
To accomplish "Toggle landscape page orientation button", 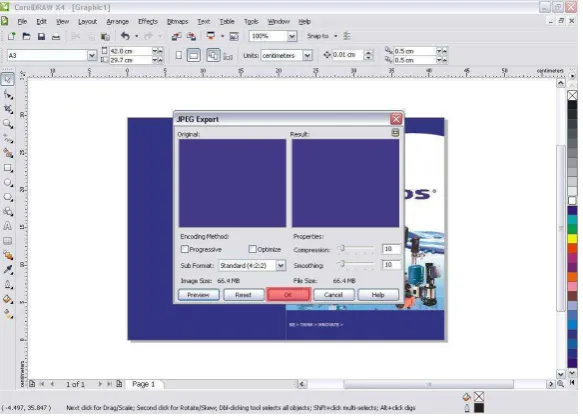I will [x=193, y=56].
